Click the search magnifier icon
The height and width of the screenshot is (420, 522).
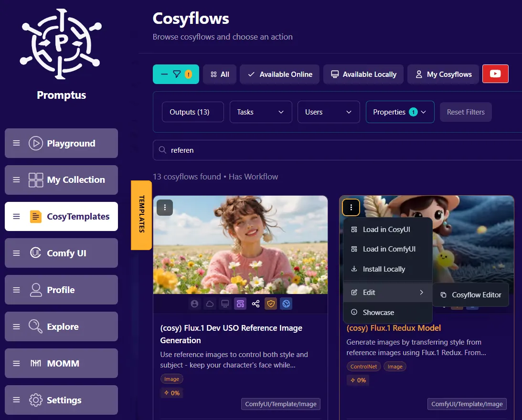coord(162,150)
